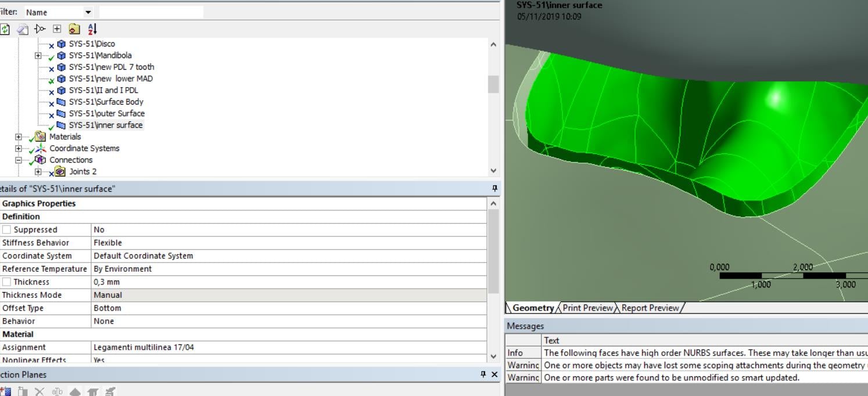Expand the Materials tree node
This screenshot has height=396, width=868.
pos(19,137)
